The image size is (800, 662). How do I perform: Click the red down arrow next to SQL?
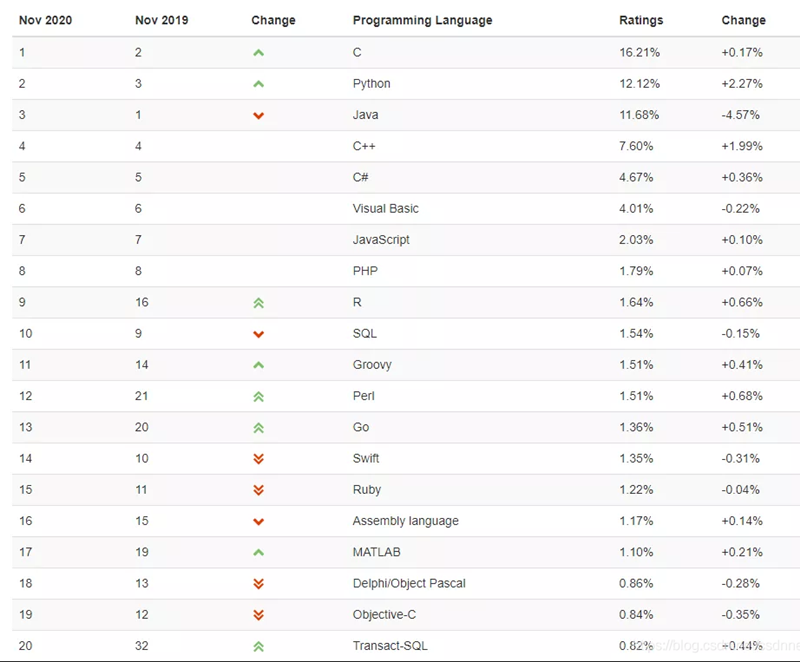click(x=259, y=335)
